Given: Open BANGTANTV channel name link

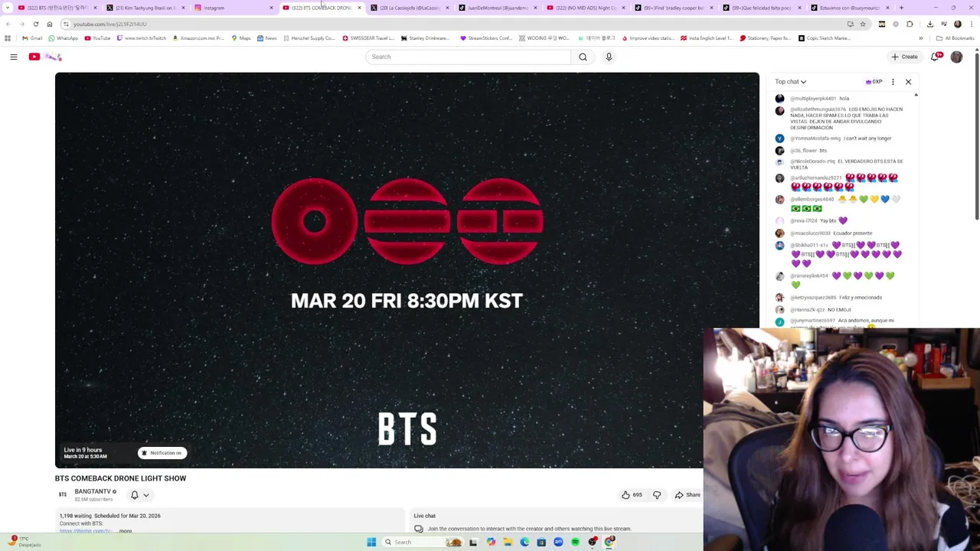Looking at the screenshot, I should click(93, 491).
